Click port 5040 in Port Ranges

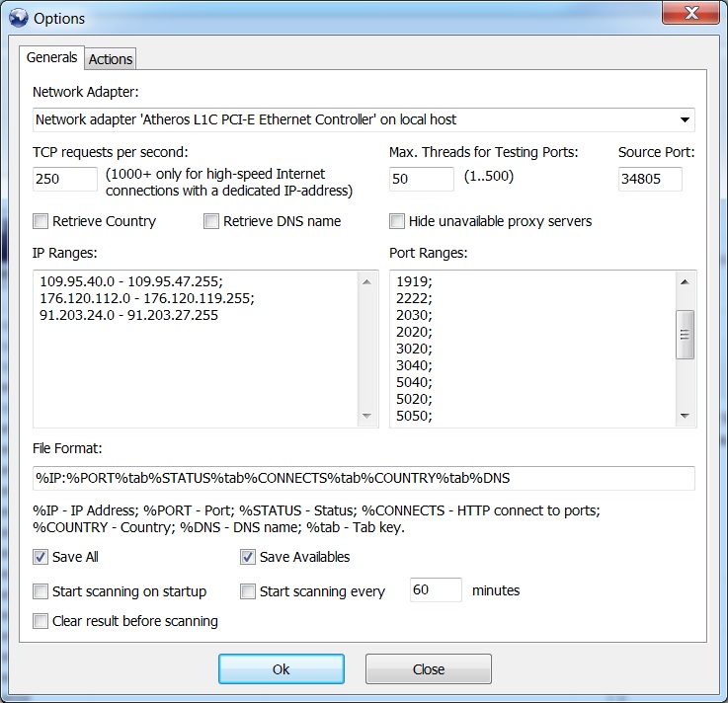(414, 382)
